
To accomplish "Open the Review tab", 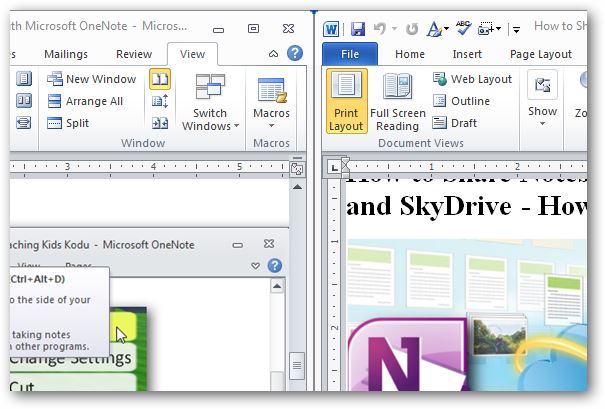I will point(134,55).
